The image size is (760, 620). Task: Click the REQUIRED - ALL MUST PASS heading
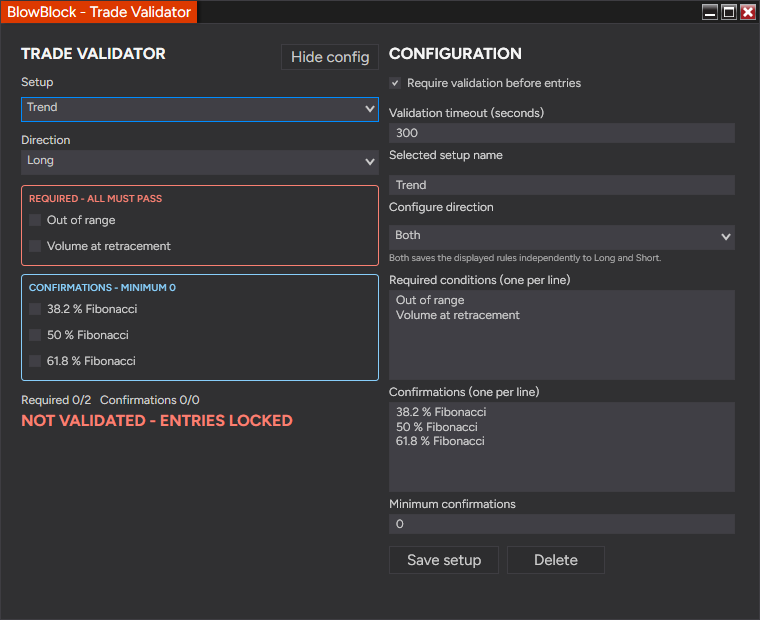[x=95, y=199]
